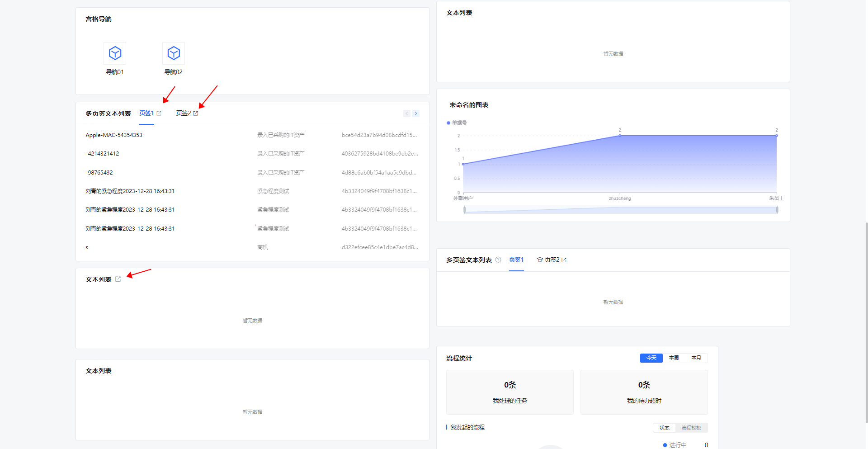
Task: Open row -4214321412
Action: click(252, 154)
